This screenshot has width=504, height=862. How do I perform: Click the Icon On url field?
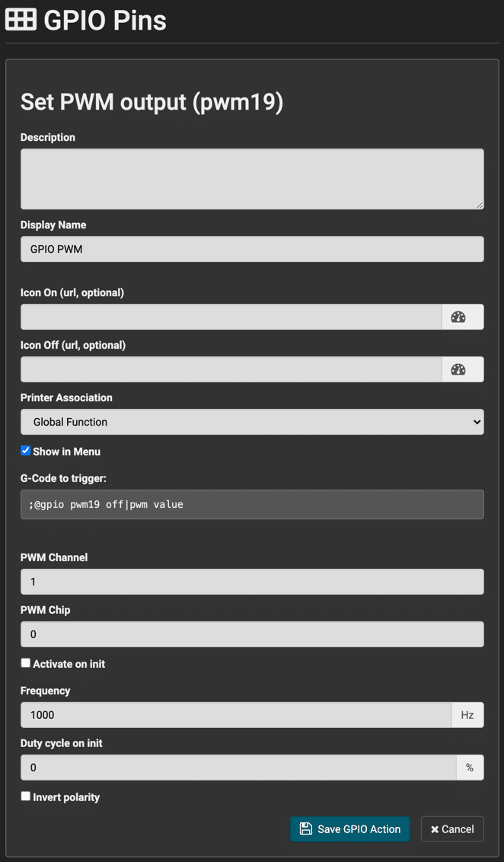(231, 318)
